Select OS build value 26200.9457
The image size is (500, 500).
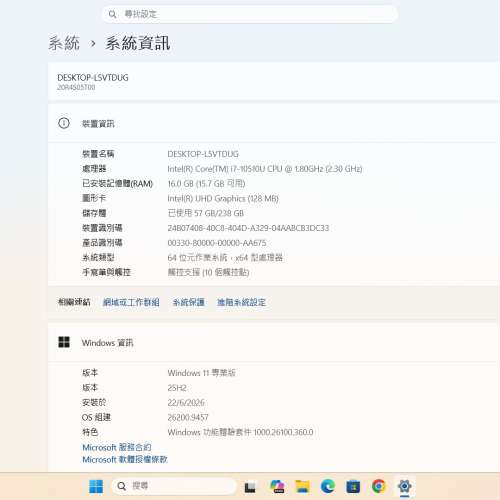tap(188, 417)
